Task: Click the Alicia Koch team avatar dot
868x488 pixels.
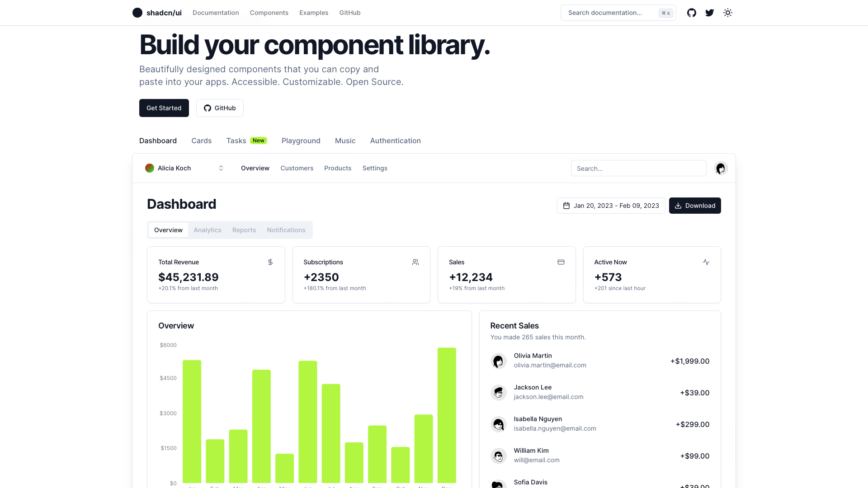Action: tap(150, 168)
